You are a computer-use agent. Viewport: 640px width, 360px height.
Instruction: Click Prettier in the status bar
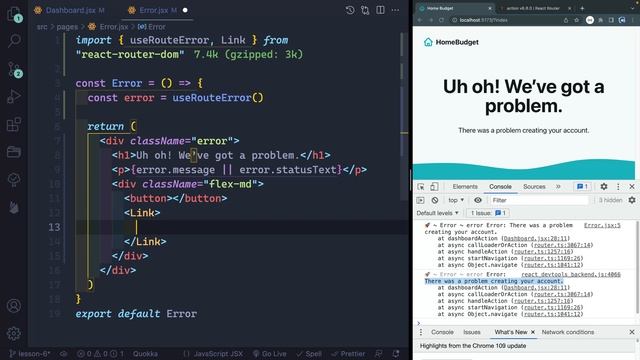[x=348, y=353]
